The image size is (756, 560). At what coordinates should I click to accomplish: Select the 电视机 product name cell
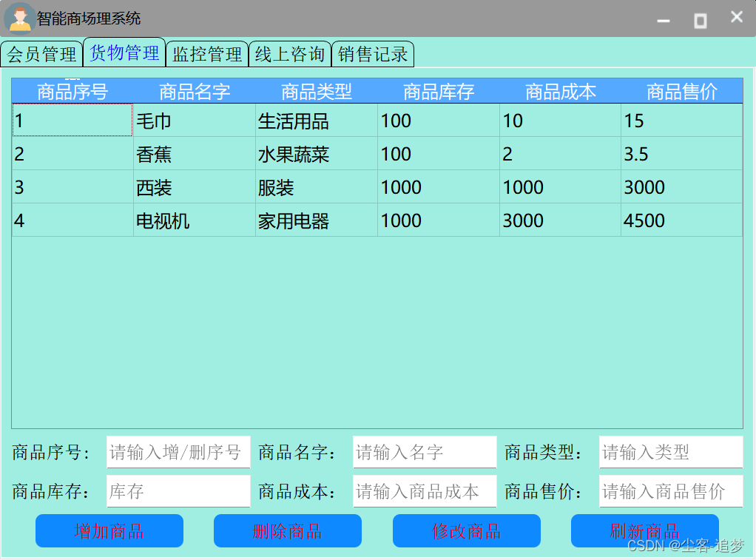click(195, 220)
